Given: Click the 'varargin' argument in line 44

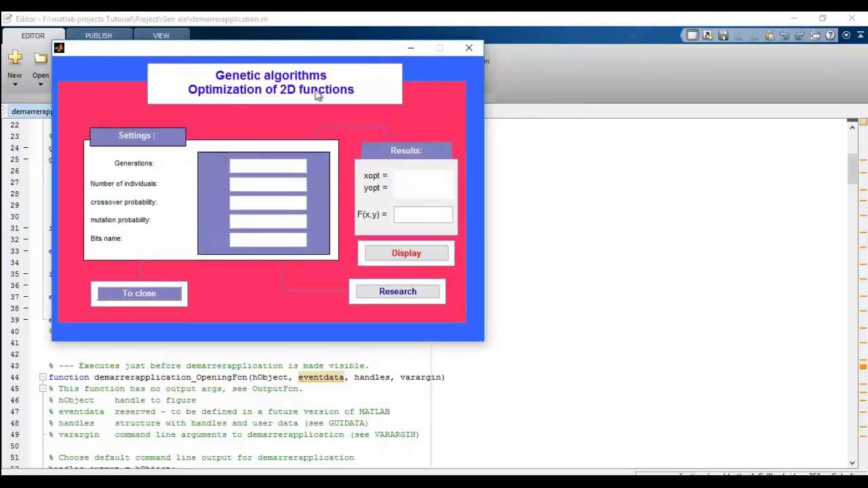Looking at the screenshot, I should pyautogui.click(x=420, y=377).
